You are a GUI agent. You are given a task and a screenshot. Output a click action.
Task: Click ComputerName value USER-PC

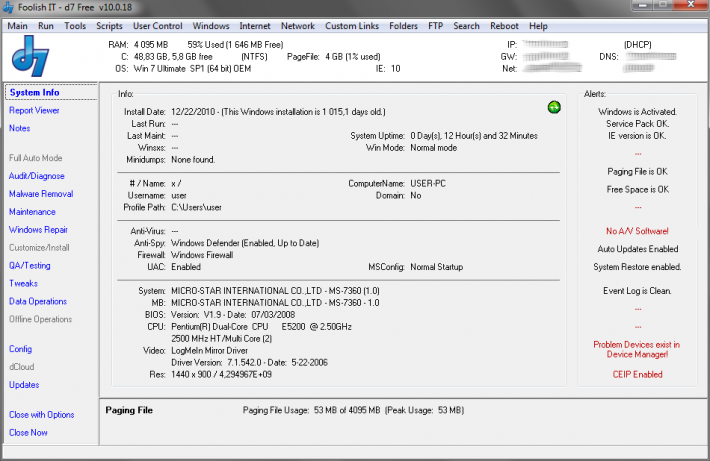pyautogui.click(x=428, y=183)
